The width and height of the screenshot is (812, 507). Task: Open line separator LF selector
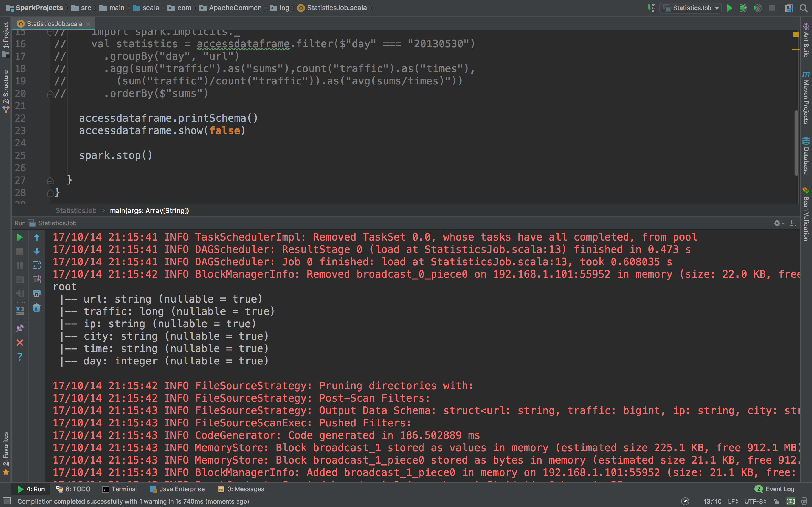coord(732,501)
